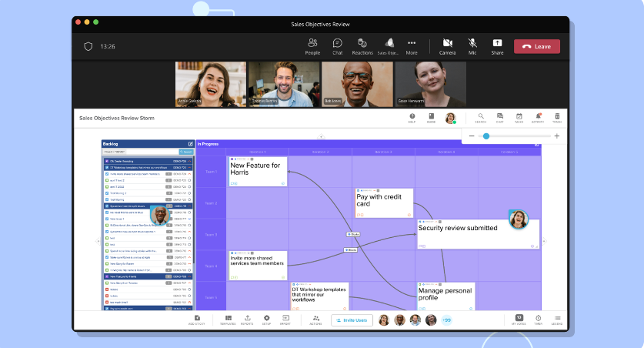
Task: Select the 'New Feature for Harris' sticky
Action: [x=258, y=172]
